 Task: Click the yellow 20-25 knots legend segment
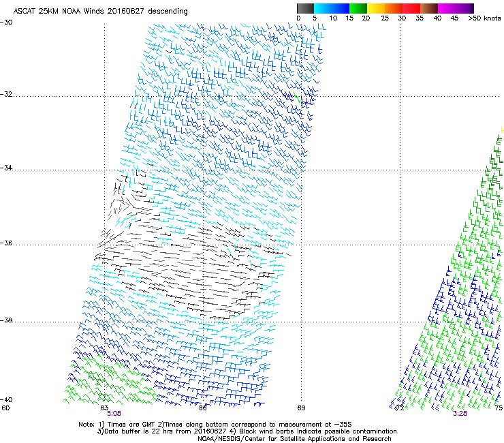click(x=376, y=8)
